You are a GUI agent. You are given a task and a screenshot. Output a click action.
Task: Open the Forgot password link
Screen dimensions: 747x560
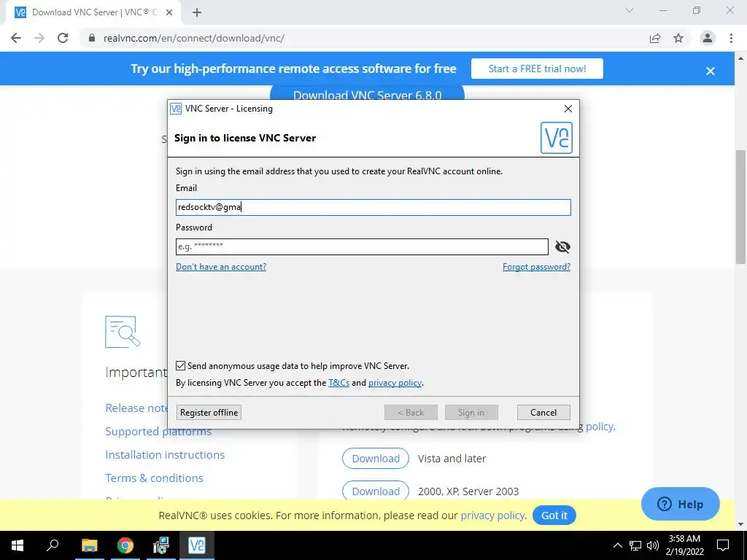(536, 267)
